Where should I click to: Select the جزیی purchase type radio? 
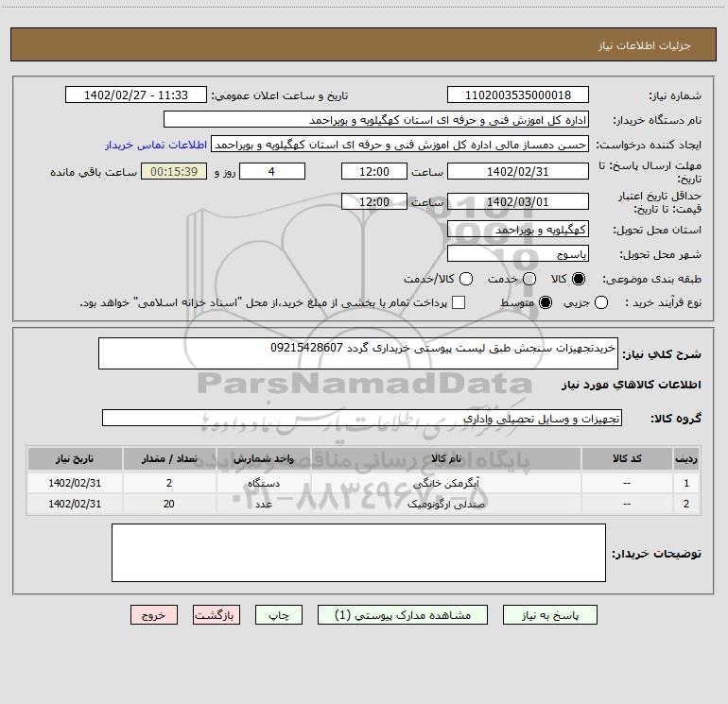(601, 303)
